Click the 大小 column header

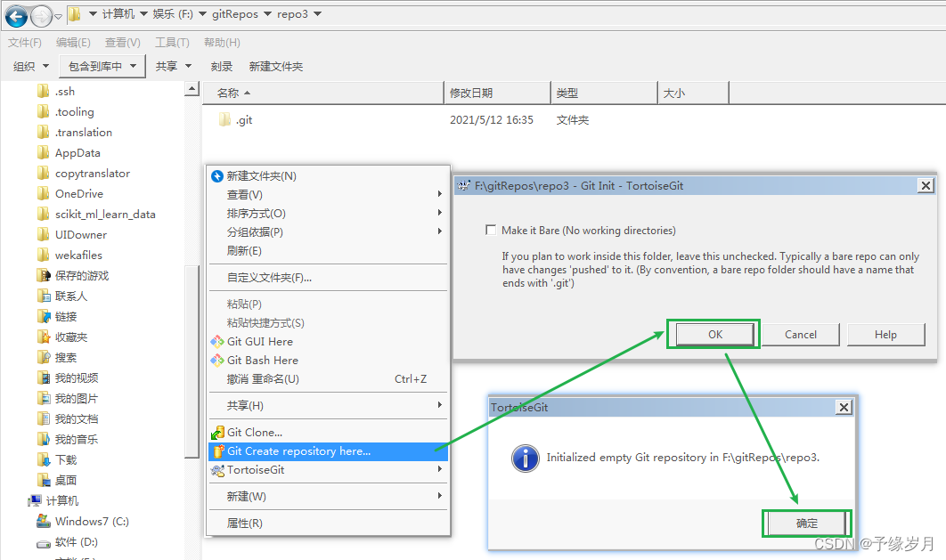coord(693,93)
